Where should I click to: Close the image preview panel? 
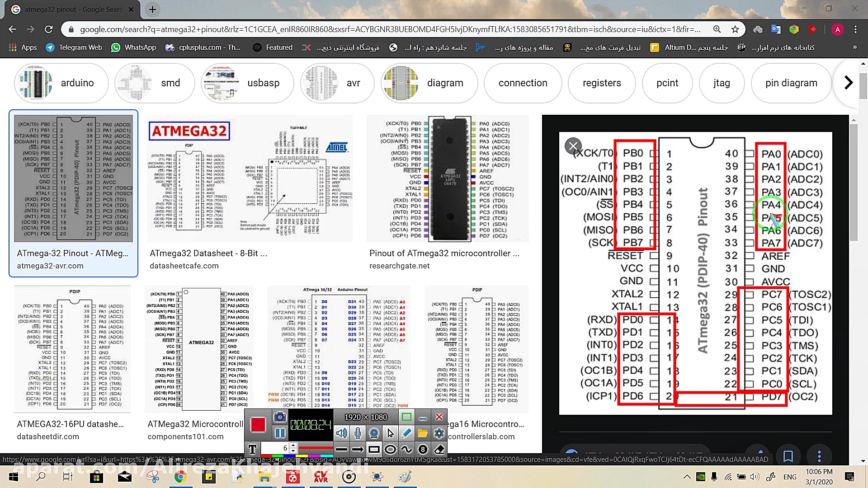point(573,146)
